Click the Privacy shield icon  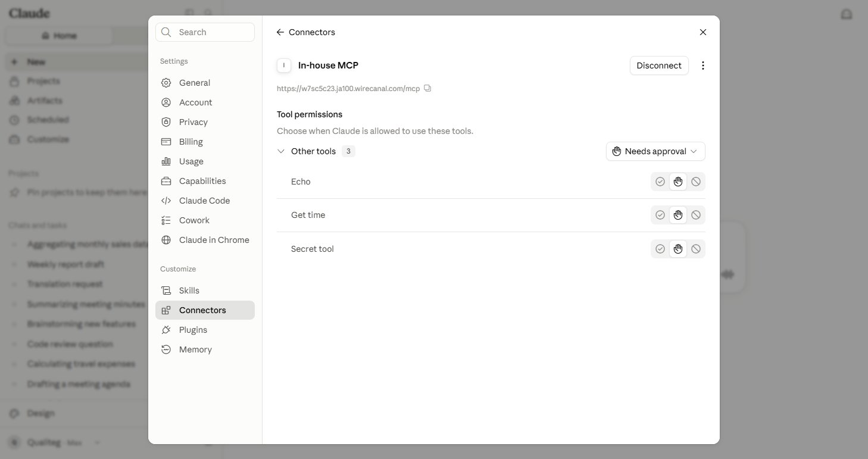[166, 122]
